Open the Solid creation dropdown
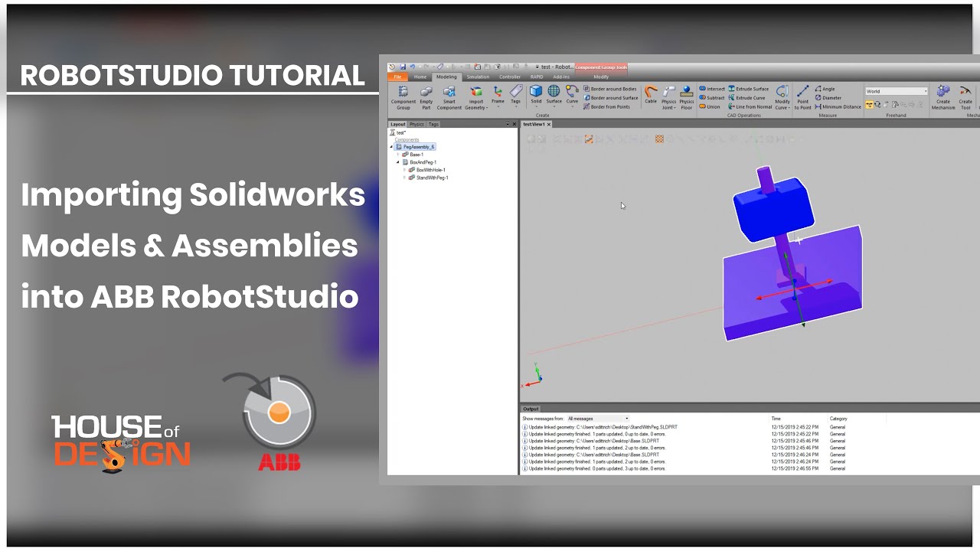The image size is (980, 551). [536, 96]
